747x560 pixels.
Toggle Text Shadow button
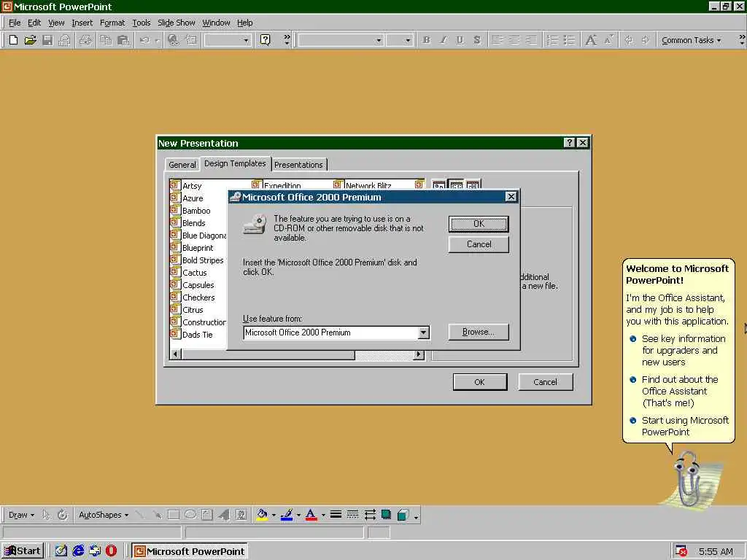(477, 40)
